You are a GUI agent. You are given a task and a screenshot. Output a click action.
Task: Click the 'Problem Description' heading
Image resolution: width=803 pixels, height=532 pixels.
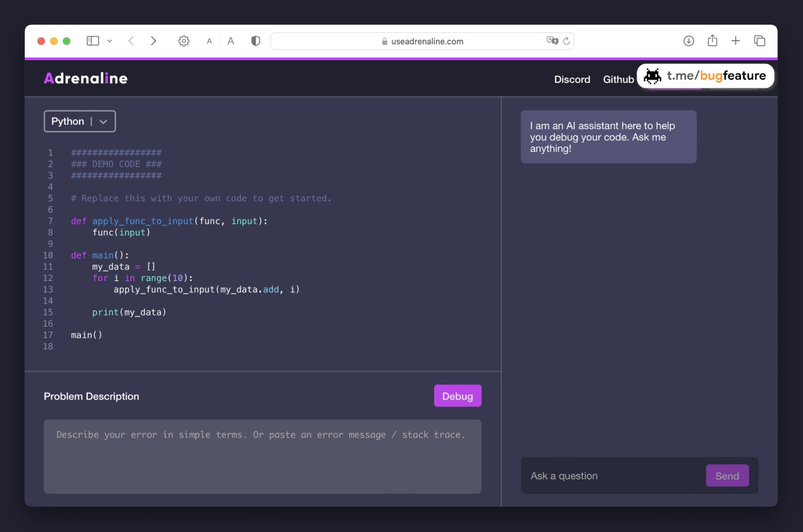coord(92,396)
